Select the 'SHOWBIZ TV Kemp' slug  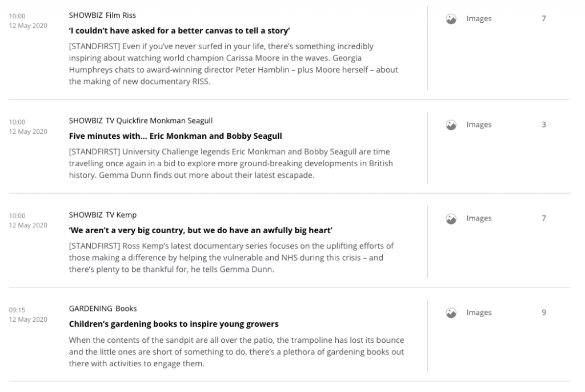103,215
